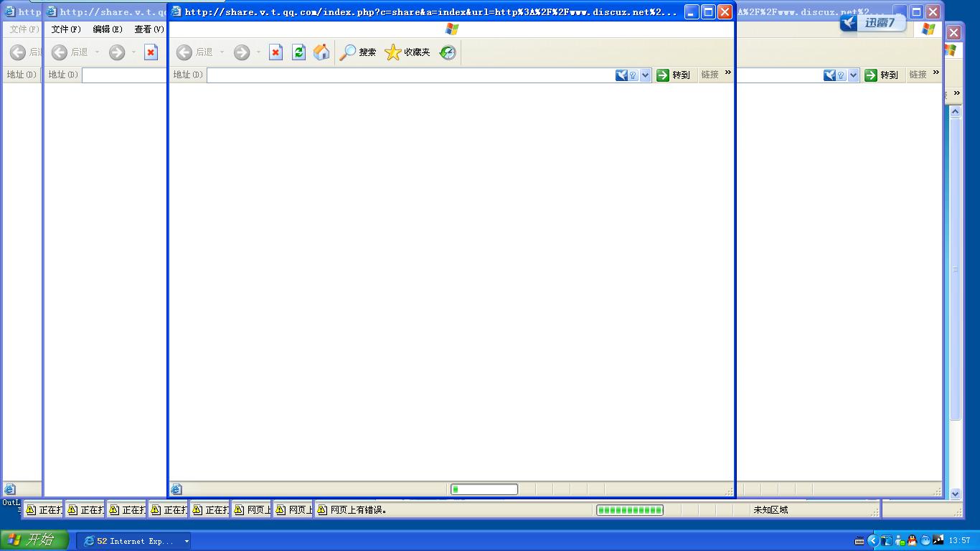Click the 地址(D) label in front window
The height and width of the screenshot is (551, 980).
(x=187, y=75)
